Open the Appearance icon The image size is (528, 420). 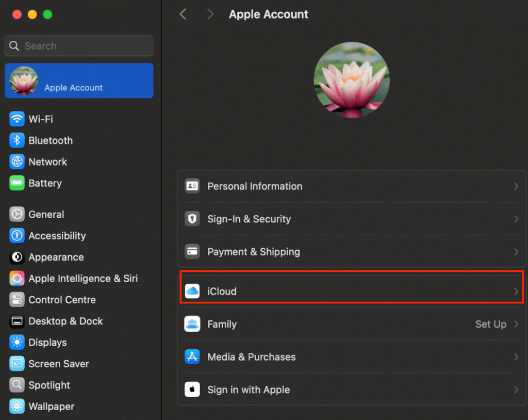click(x=17, y=257)
